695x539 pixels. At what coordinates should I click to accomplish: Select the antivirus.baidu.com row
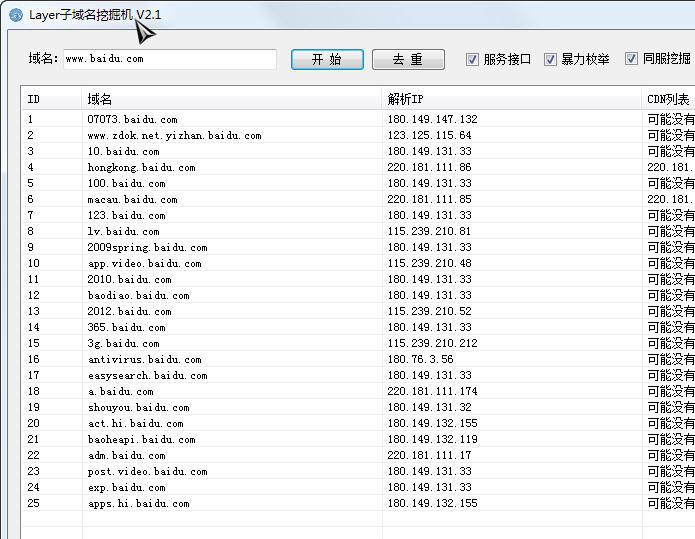point(144,360)
